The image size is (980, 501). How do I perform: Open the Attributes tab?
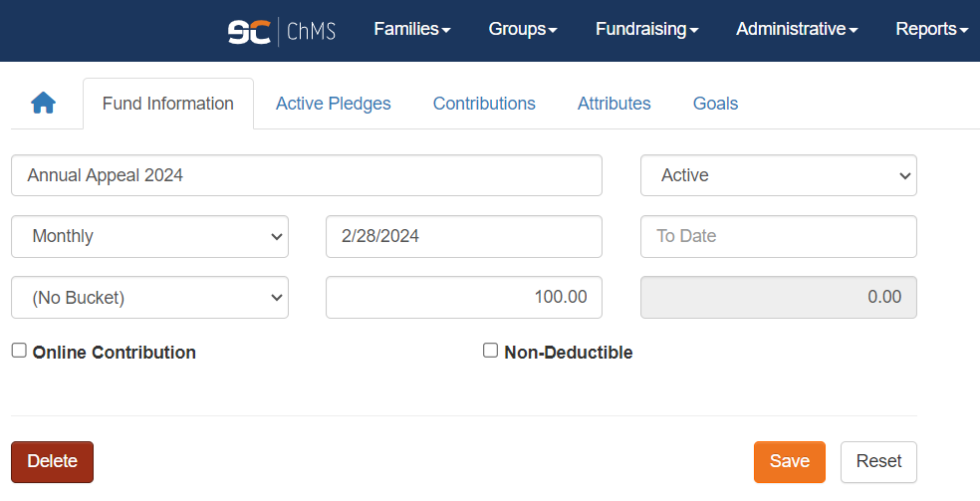coord(613,104)
